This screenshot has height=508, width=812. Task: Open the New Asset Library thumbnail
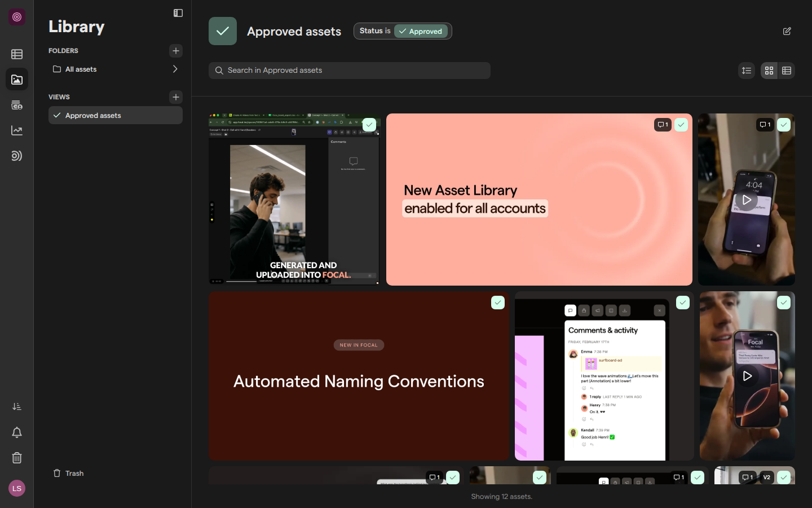click(x=539, y=199)
